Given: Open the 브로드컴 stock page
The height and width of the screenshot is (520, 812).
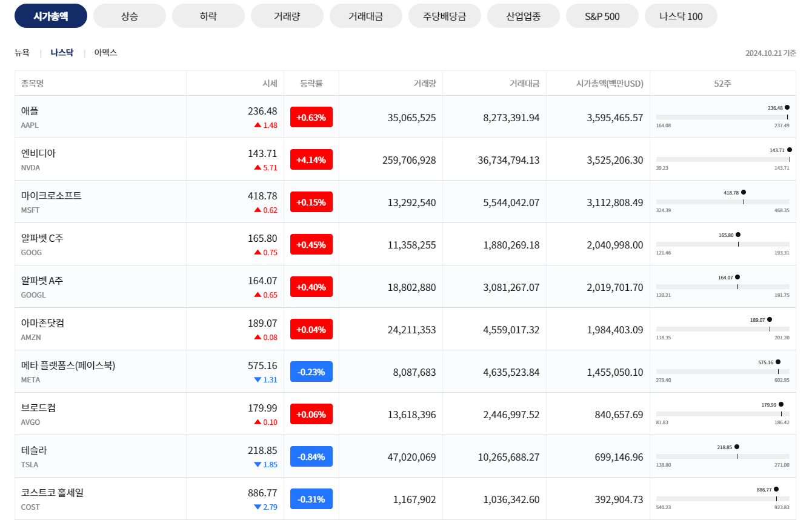Looking at the screenshot, I should (38, 408).
